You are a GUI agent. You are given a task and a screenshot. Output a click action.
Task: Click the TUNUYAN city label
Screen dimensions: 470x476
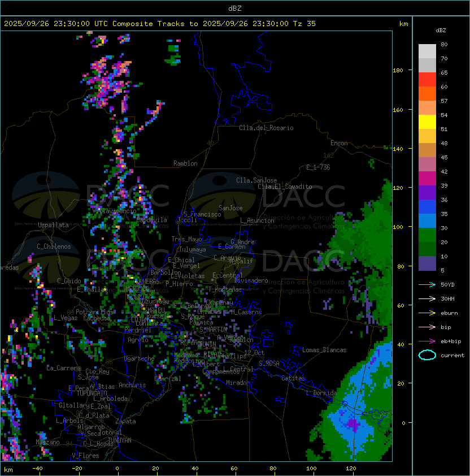point(120,440)
